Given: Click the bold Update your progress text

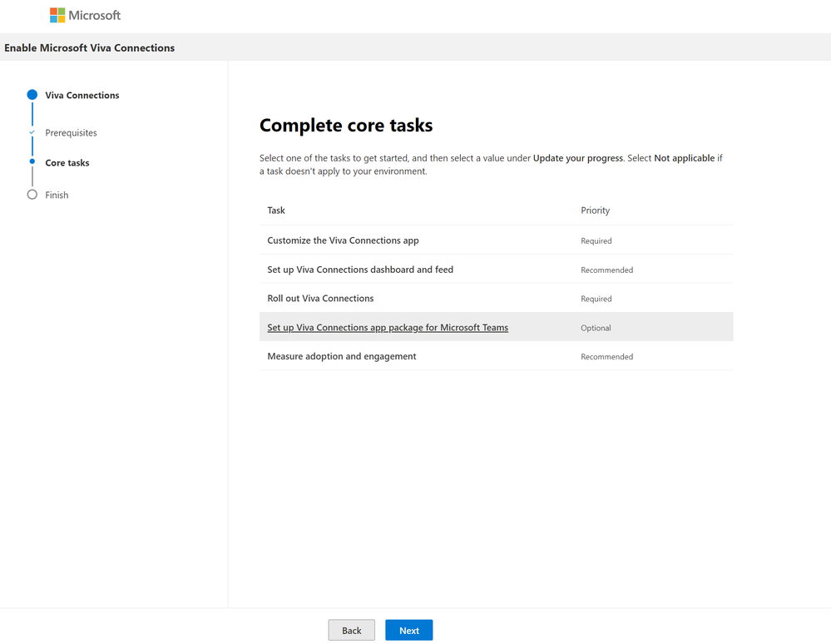Looking at the screenshot, I should coord(577,158).
